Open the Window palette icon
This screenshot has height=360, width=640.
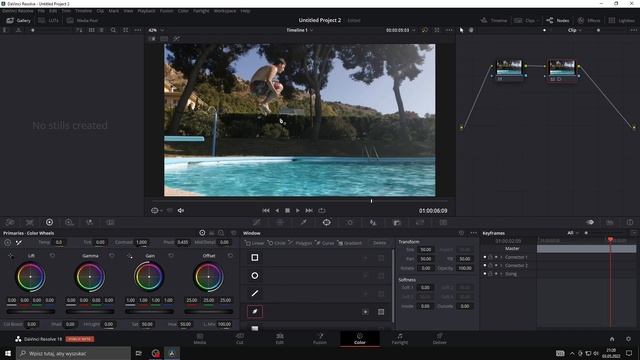(x=327, y=222)
